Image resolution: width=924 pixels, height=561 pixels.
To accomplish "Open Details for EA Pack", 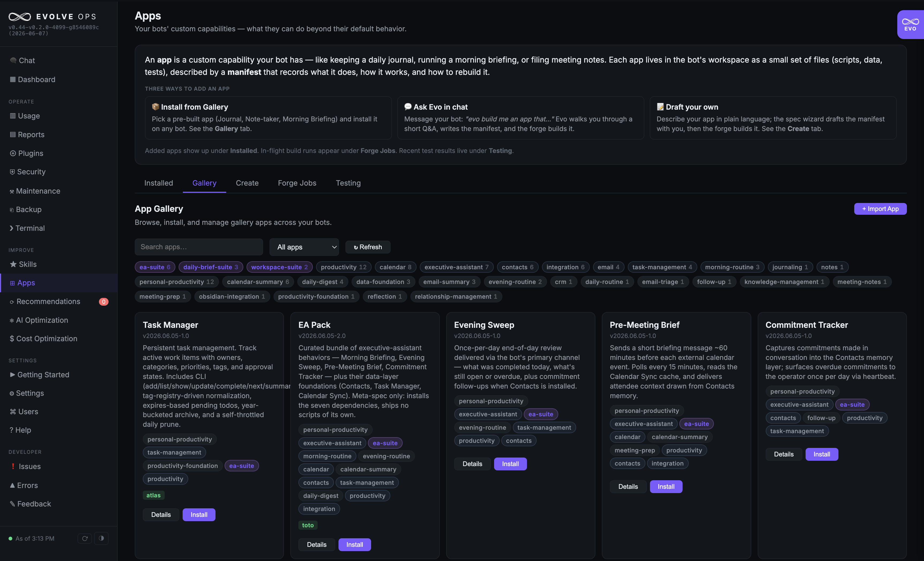I will (x=317, y=544).
